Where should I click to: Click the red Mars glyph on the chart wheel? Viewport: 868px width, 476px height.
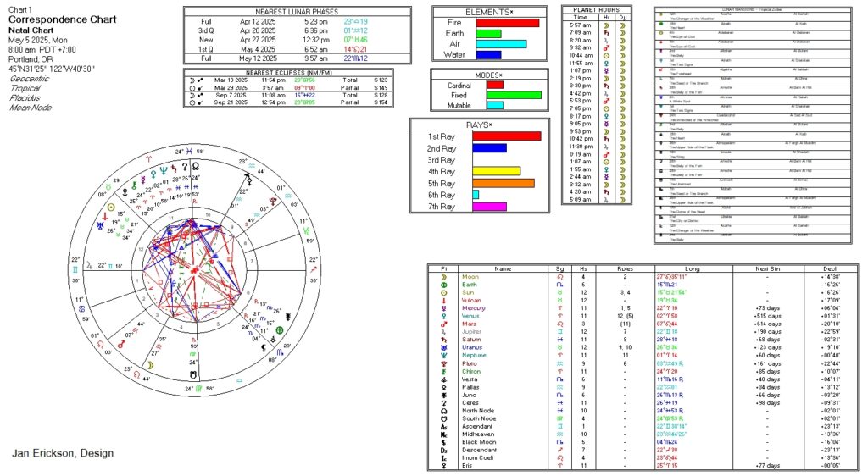pyautogui.click(x=121, y=344)
